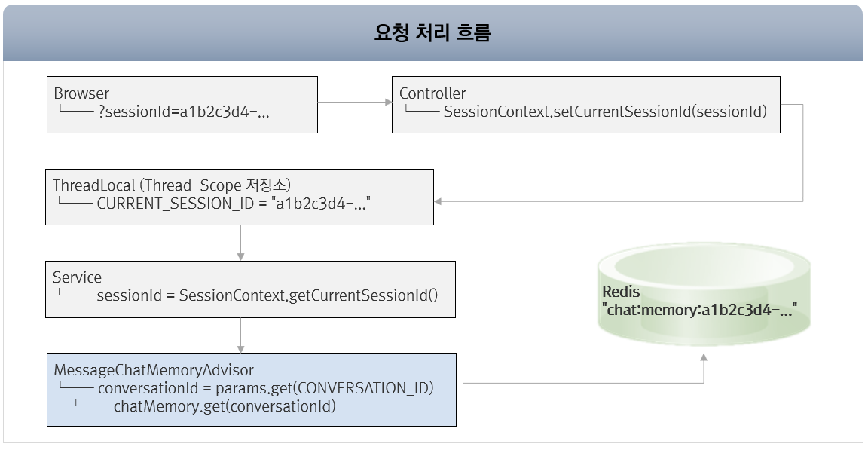The image size is (868, 450).
Task: Click the "MessageChatMemoryAdvisor" heading in the blue box
Action: click(x=154, y=370)
